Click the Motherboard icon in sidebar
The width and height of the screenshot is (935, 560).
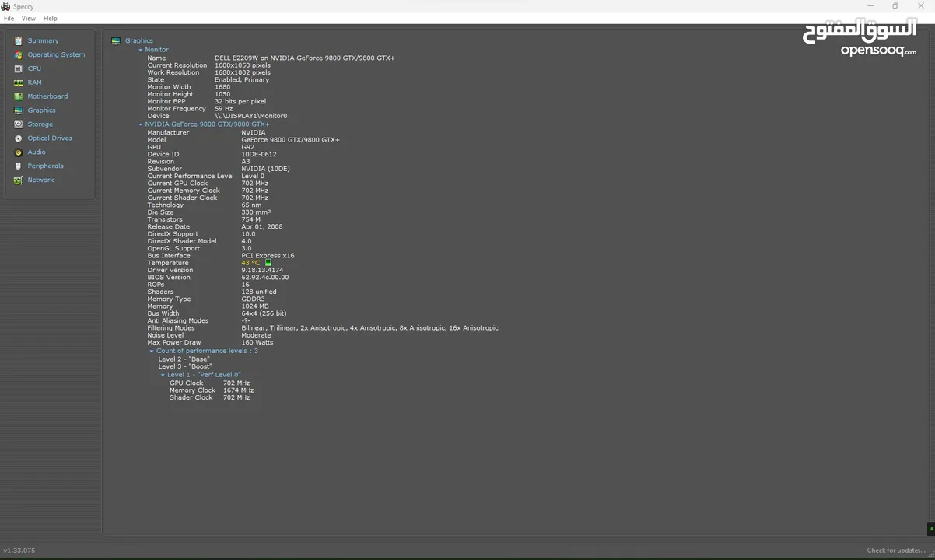19,96
